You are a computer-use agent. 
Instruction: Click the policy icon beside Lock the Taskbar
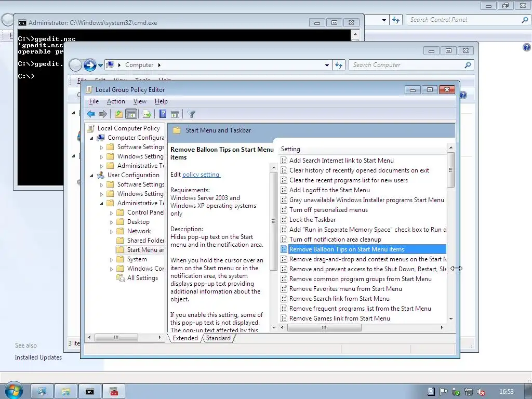[x=284, y=220]
